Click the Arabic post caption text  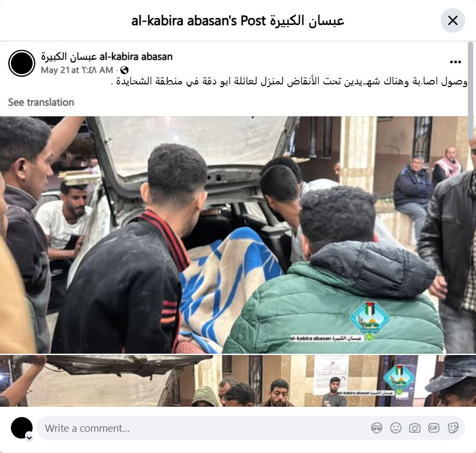pyautogui.click(x=289, y=82)
